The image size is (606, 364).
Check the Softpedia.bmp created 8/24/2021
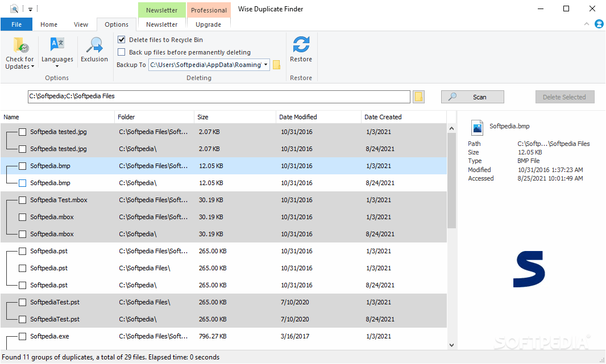click(x=22, y=183)
